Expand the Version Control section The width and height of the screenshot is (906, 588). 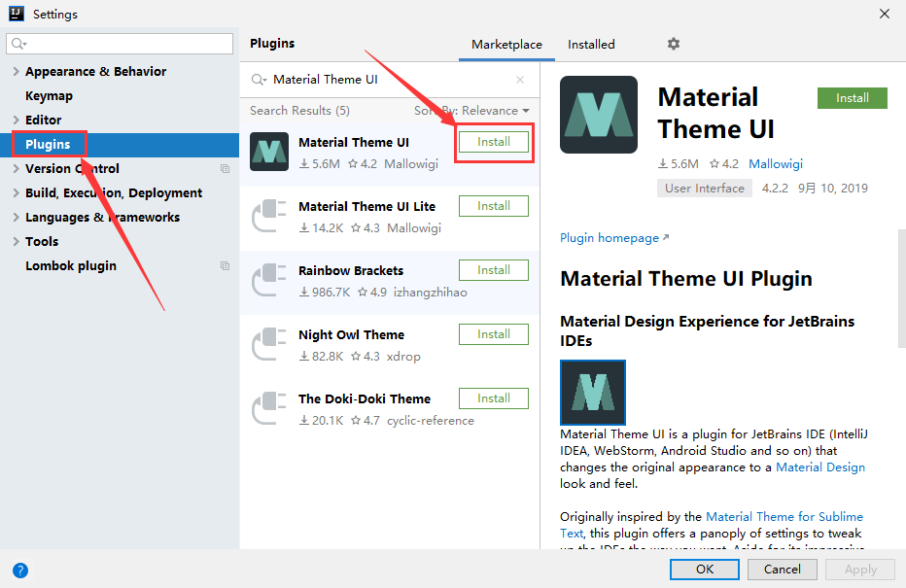(x=16, y=168)
